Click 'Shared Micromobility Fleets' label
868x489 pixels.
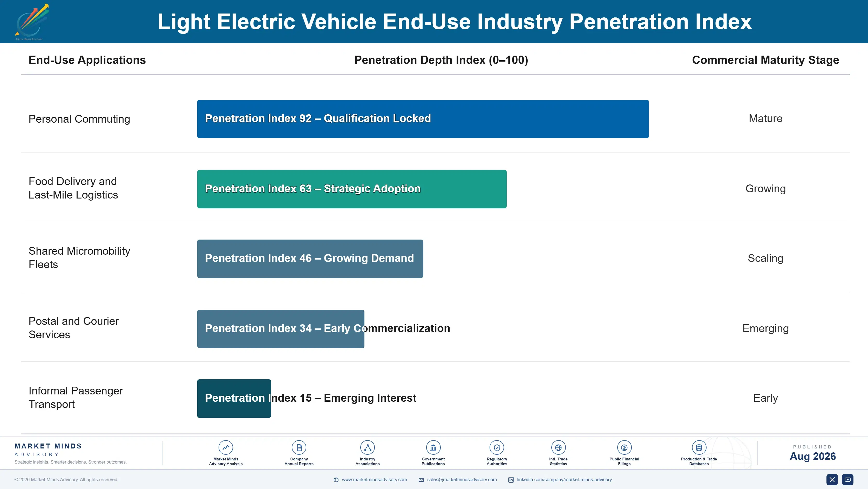click(79, 258)
